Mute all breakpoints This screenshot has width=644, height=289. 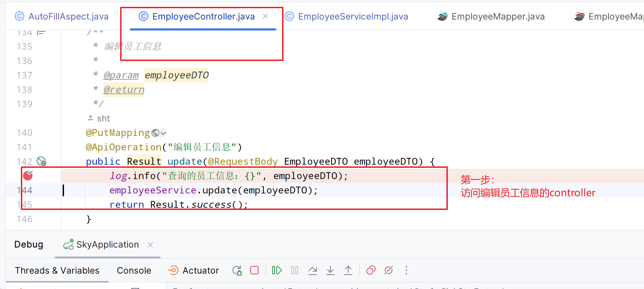coord(389,271)
